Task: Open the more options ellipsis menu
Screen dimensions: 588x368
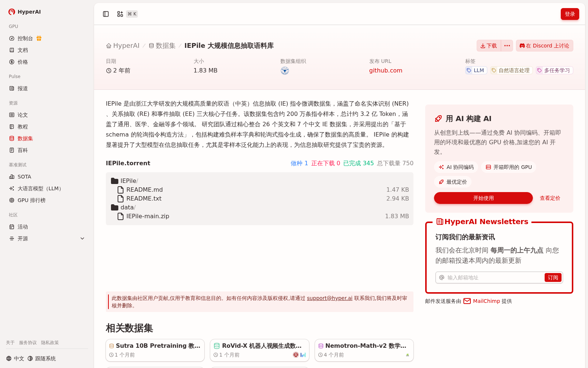Action: (x=507, y=46)
